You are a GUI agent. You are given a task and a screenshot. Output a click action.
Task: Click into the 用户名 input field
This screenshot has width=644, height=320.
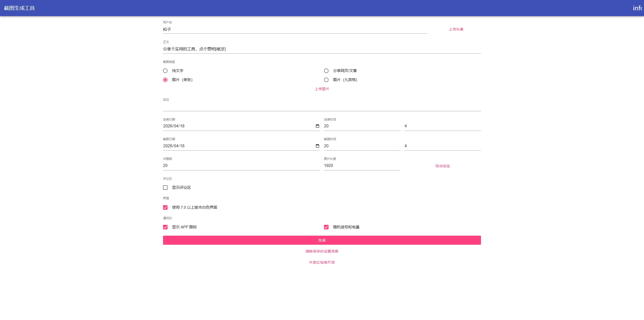295,29
